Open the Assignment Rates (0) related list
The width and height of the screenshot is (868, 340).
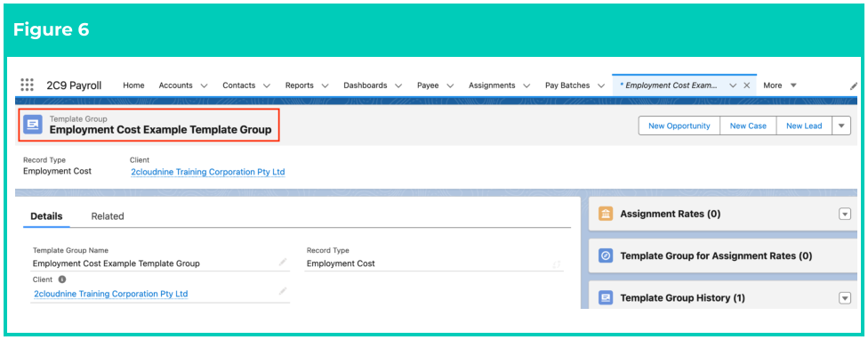tap(670, 214)
